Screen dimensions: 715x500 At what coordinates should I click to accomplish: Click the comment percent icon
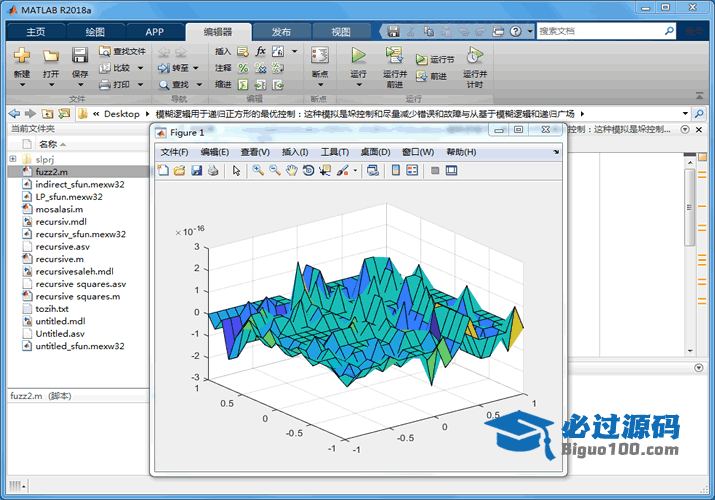point(243,68)
